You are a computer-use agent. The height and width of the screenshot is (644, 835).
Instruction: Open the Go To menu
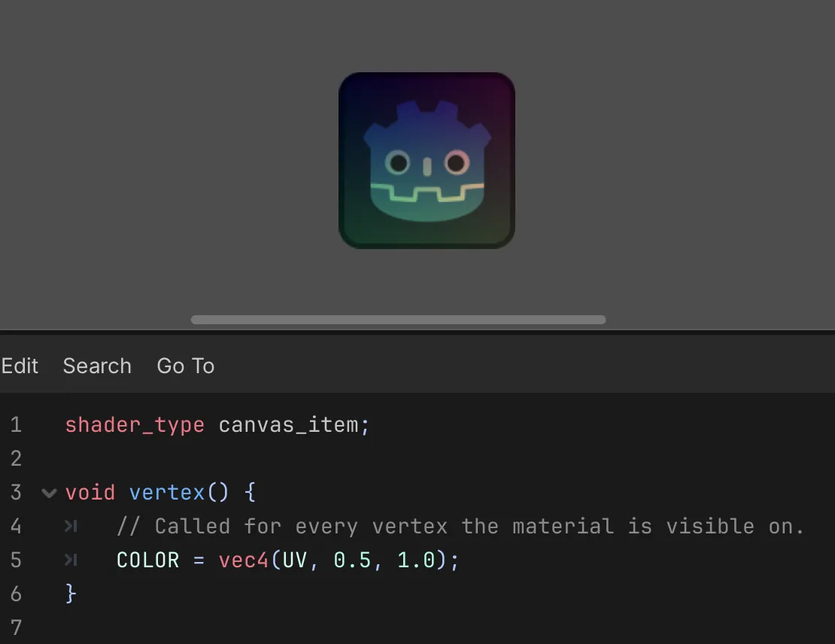[185, 366]
